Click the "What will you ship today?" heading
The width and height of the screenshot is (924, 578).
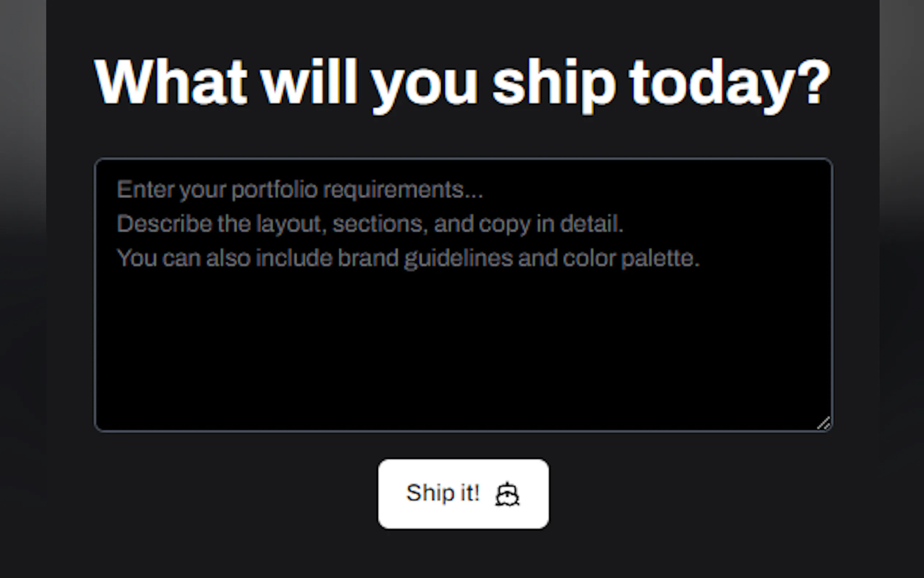tap(462, 82)
